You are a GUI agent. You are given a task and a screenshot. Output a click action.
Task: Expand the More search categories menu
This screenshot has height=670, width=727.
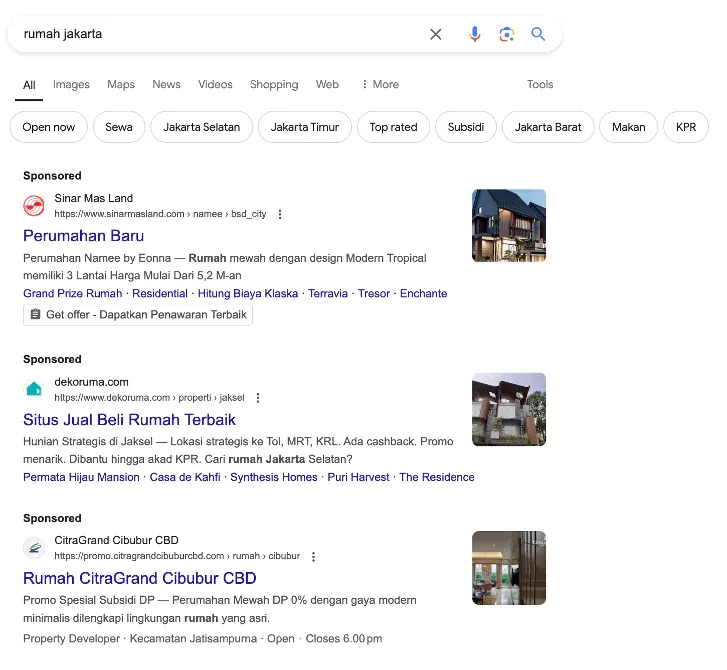coord(380,84)
